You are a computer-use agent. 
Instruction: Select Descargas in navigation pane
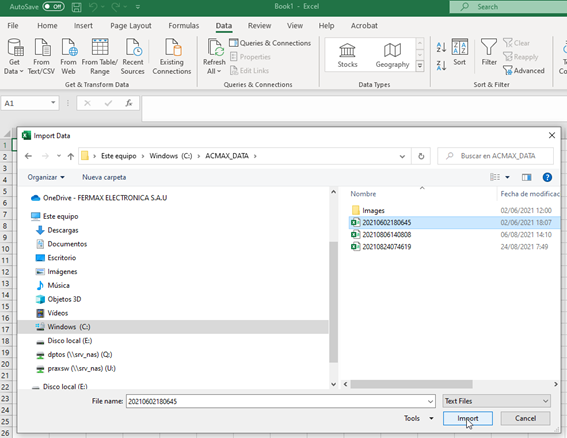pyautogui.click(x=57, y=230)
